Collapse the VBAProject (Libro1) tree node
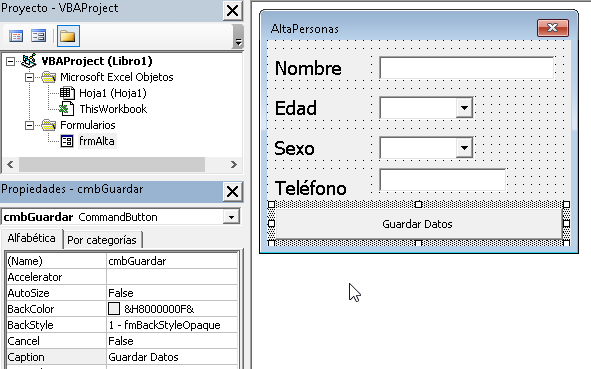The width and height of the screenshot is (591, 369). 11,61
